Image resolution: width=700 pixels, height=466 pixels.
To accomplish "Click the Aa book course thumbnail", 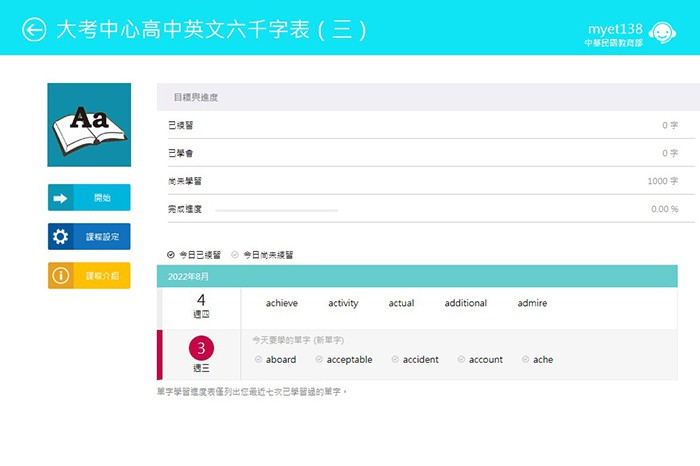I will tap(89, 125).
